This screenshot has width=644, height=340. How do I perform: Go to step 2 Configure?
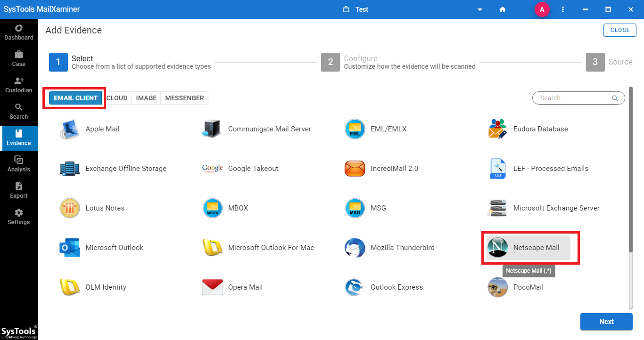click(398, 62)
